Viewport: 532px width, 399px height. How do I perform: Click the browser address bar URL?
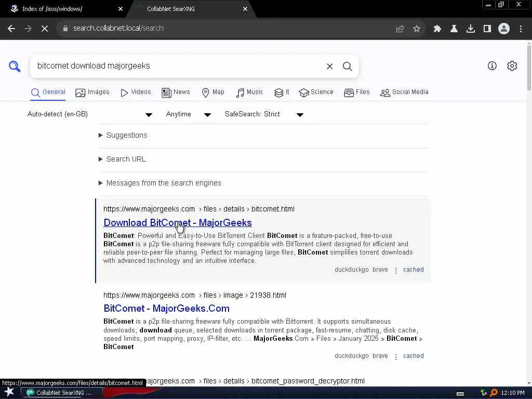tap(118, 29)
